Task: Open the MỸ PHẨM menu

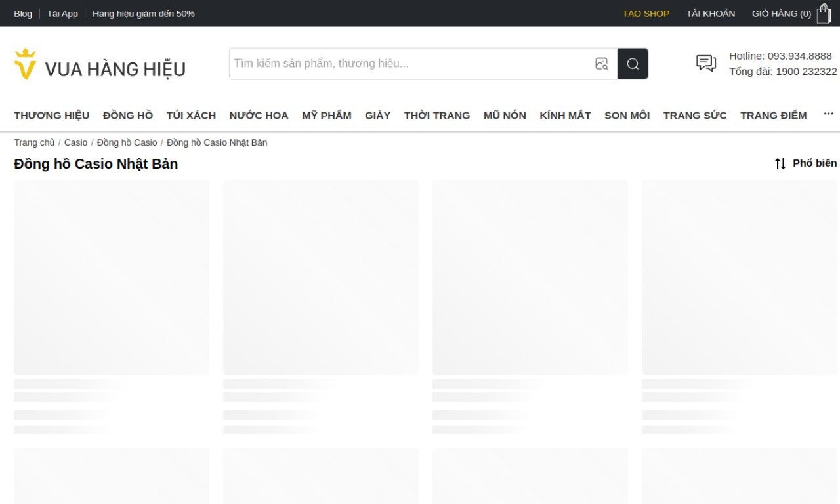Action: (x=327, y=115)
